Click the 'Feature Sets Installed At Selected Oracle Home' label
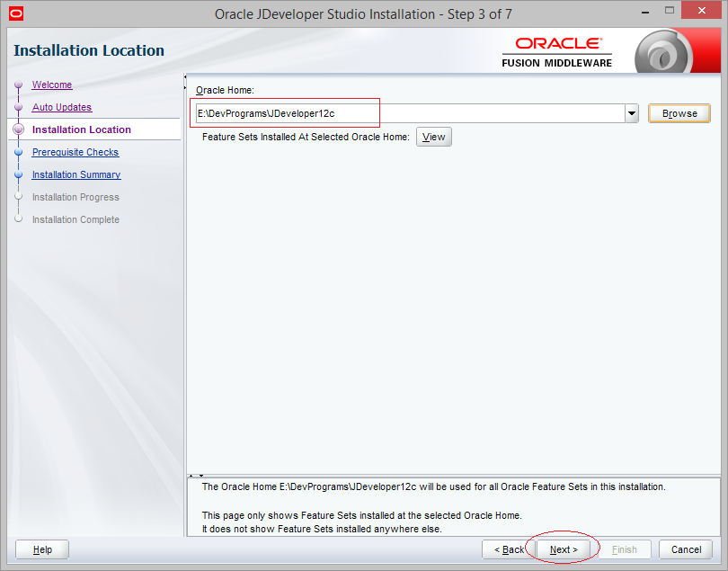 [306, 137]
